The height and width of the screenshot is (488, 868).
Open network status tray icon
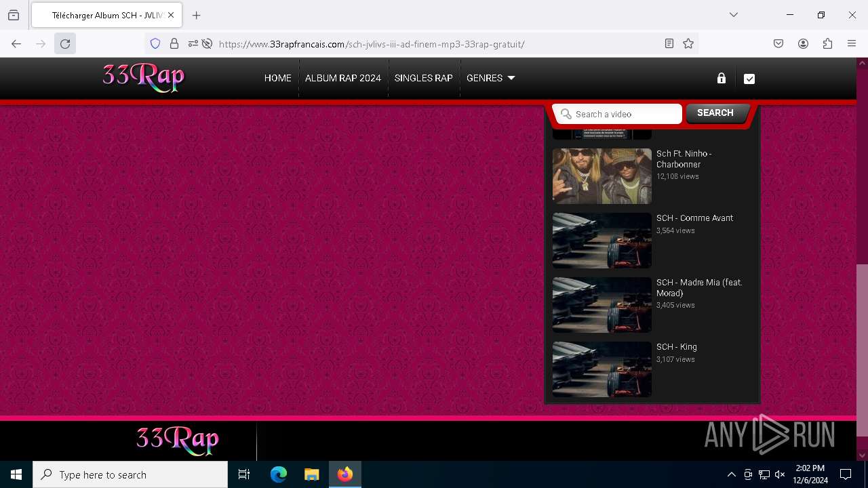tap(764, 474)
